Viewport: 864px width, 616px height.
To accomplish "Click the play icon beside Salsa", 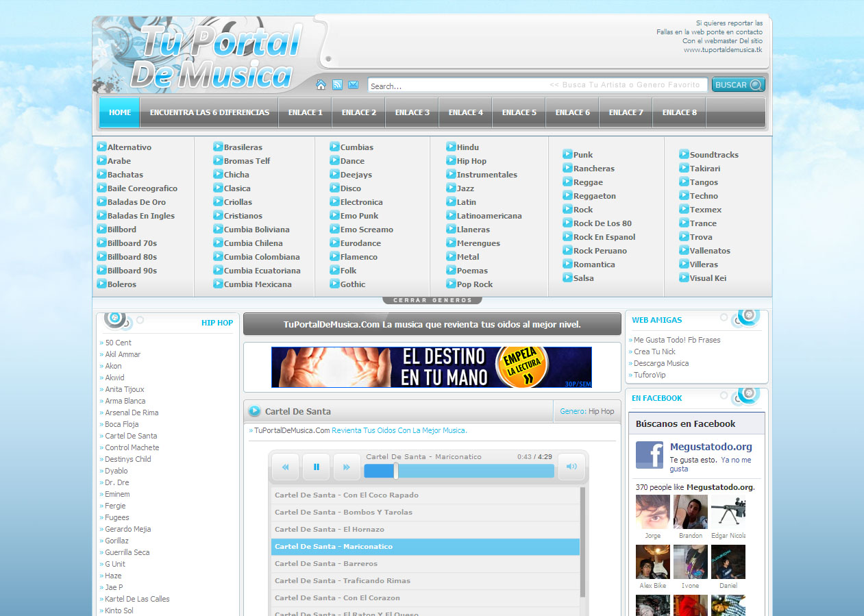I will point(567,278).
